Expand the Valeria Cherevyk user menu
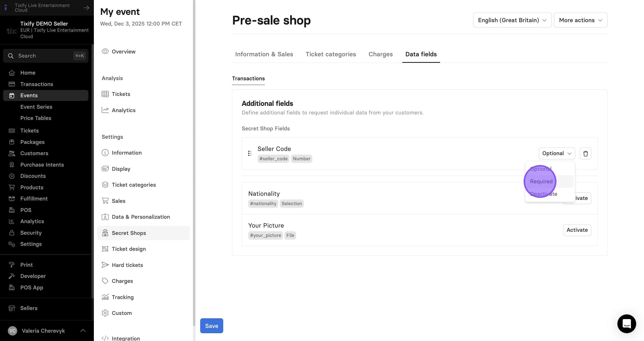The height and width of the screenshot is (341, 644). pyautogui.click(x=47, y=331)
